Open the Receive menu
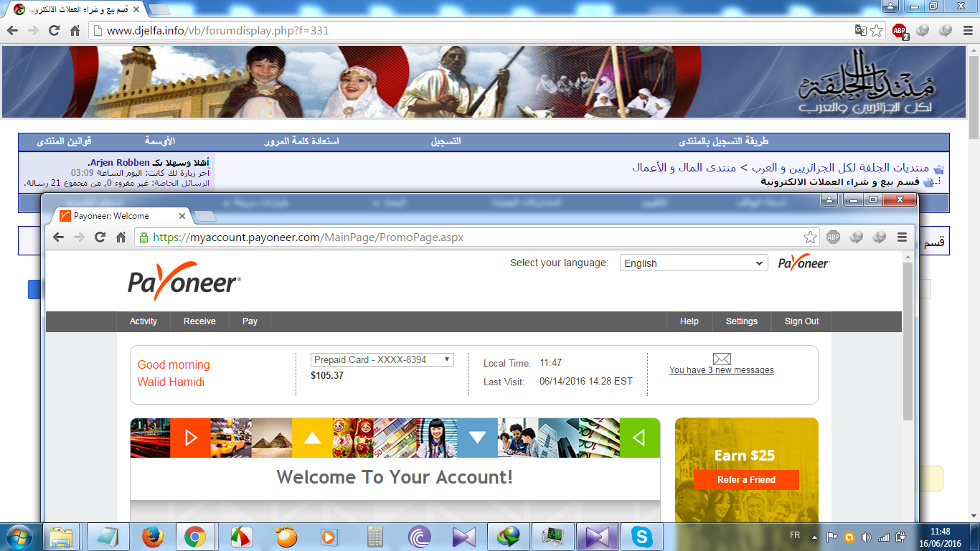Viewport: 980px width, 551px height. coord(199,321)
